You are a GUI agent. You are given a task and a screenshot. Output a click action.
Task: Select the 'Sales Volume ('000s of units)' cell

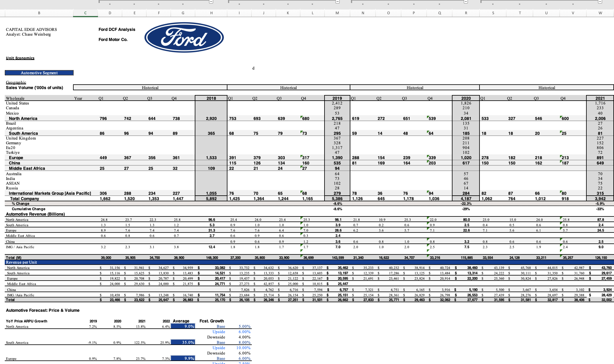click(34, 88)
